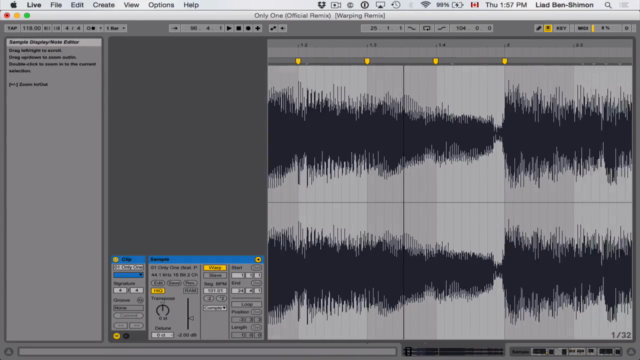Toggle the Clip activator circle icon

pyautogui.click(x=116, y=260)
